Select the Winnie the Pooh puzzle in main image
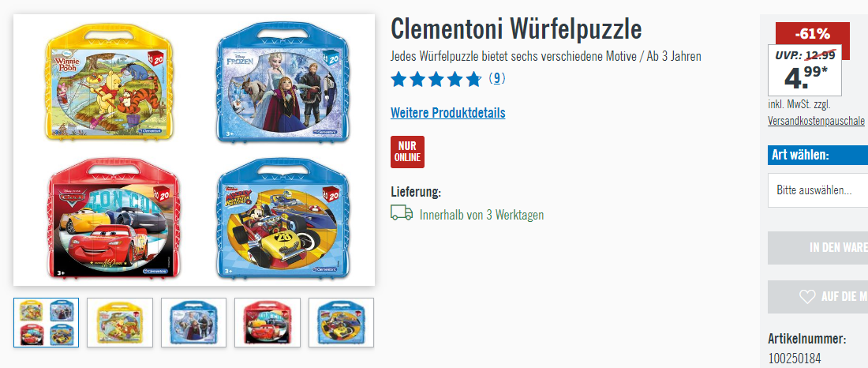The image size is (868, 368). 110,81
